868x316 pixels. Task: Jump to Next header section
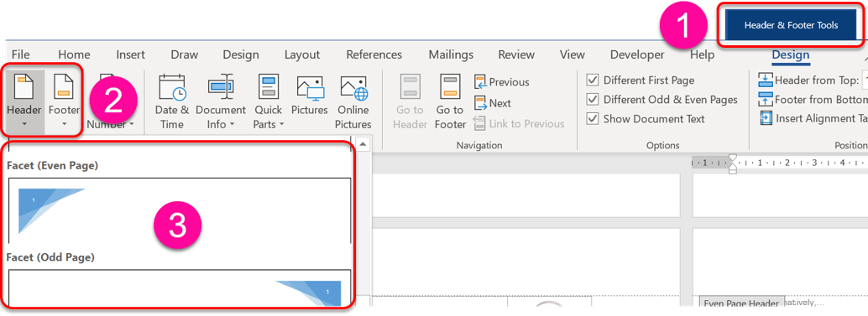click(x=493, y=103)
